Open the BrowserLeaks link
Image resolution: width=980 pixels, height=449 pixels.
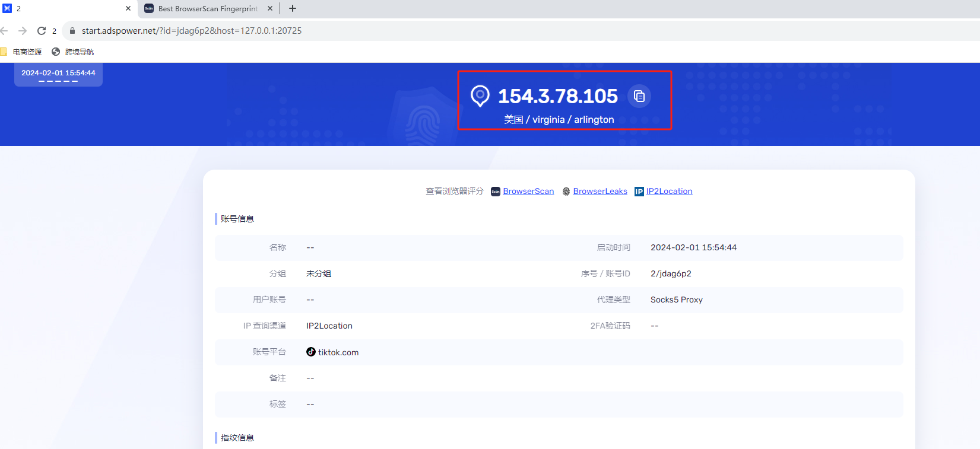[x=600, y=191]
